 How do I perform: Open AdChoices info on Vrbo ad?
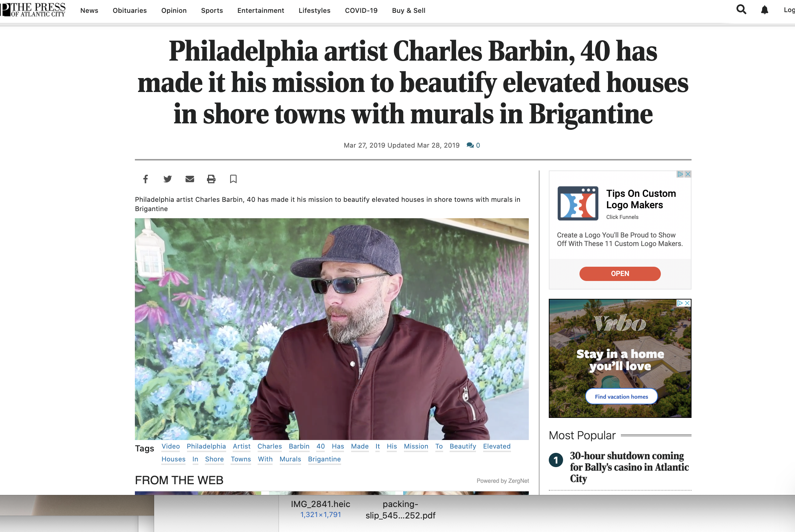click(680, 303)
